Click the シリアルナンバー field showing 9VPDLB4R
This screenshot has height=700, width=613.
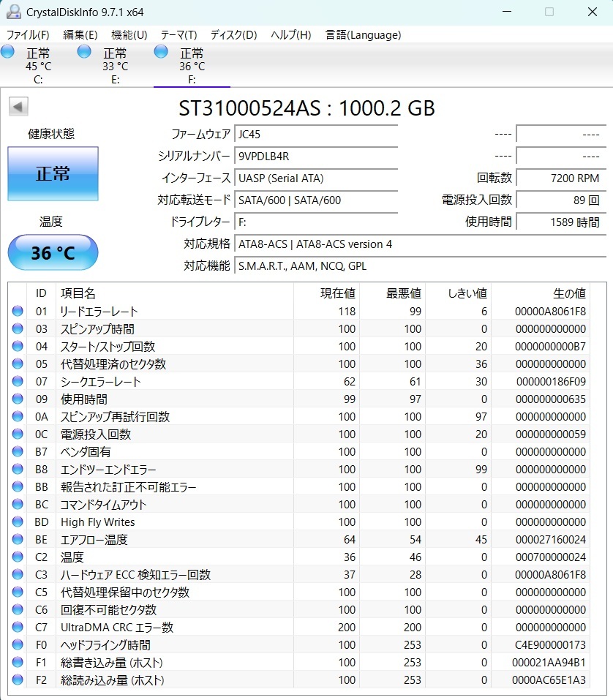[316, 157]
